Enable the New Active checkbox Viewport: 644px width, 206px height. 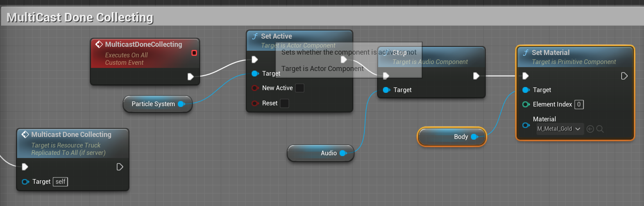pos(300,88)
